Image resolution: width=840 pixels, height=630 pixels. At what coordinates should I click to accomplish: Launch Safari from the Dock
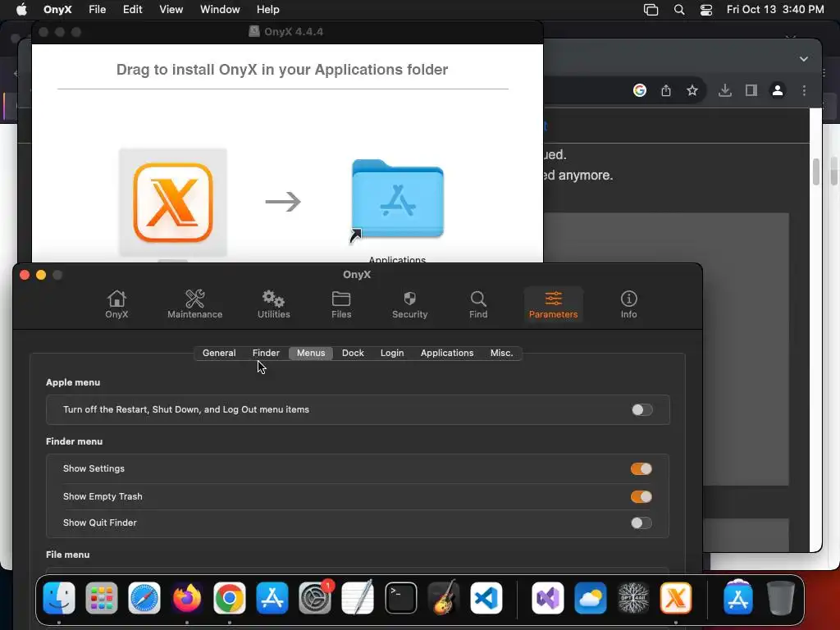coord(144,597)
